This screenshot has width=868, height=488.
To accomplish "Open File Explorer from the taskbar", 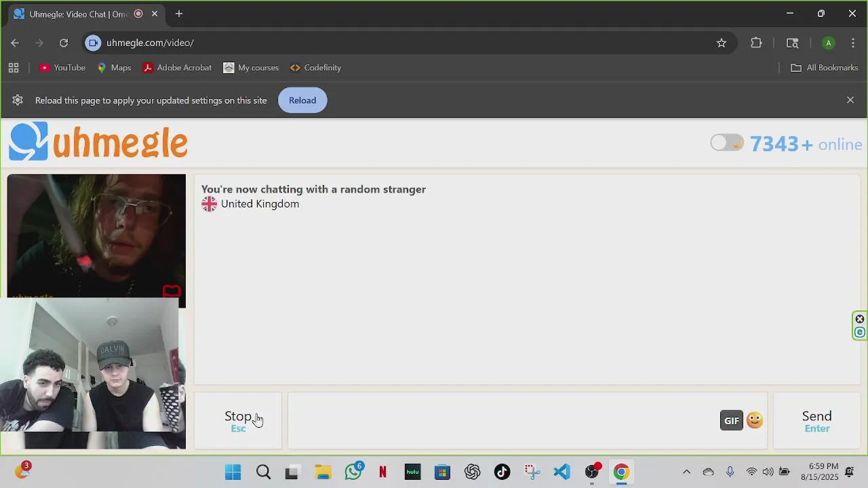I will pyautogui.click(x=323, y=472).
